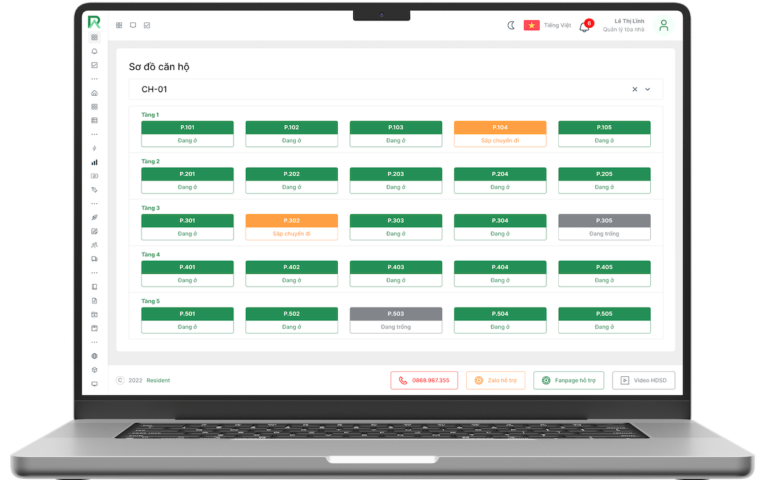Select orange apartment P.104
This screenshot has height=480, width=770.
(x=500, y=128)
